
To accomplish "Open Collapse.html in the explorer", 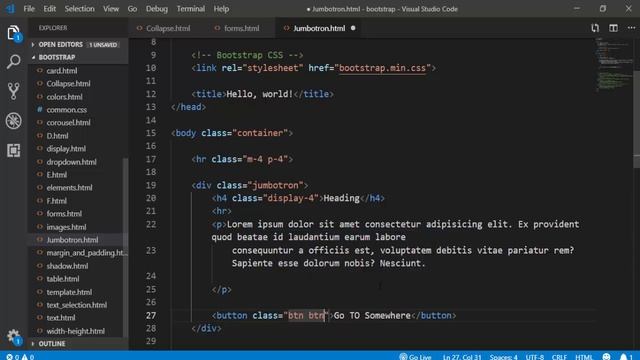I will (68, 83).
